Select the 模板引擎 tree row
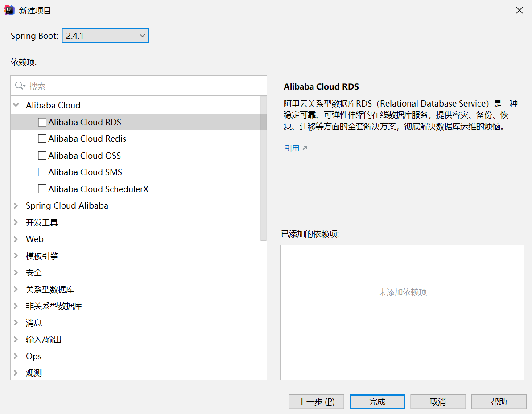Screen dimensions: 532x414 (x=139, y=256)
